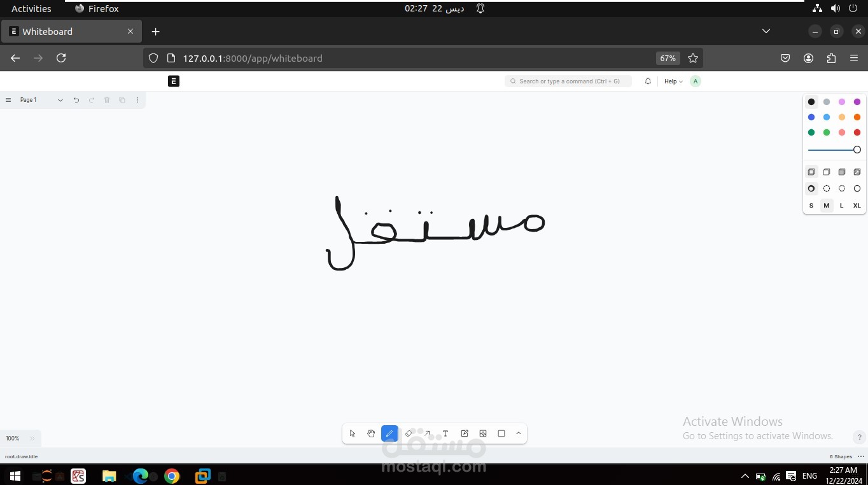868x485 pixels.
Task: Open the pages list hamburger menu
Action: coord(8,100)
